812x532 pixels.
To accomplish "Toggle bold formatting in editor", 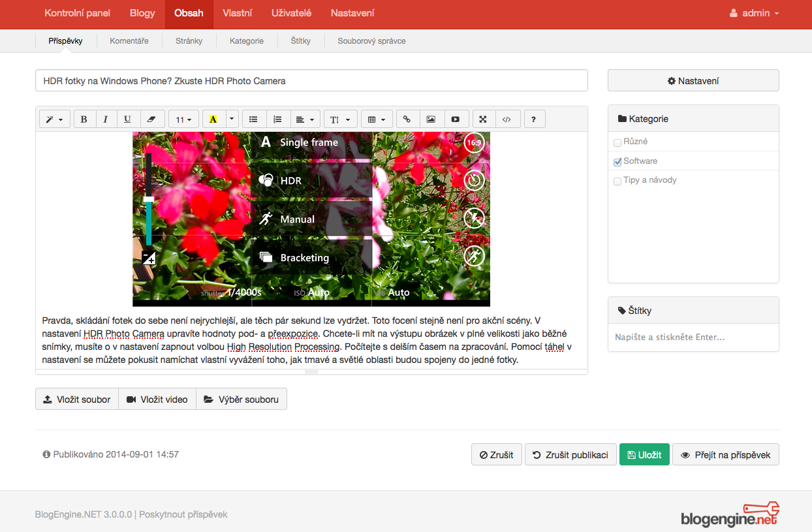I will 84,119.
